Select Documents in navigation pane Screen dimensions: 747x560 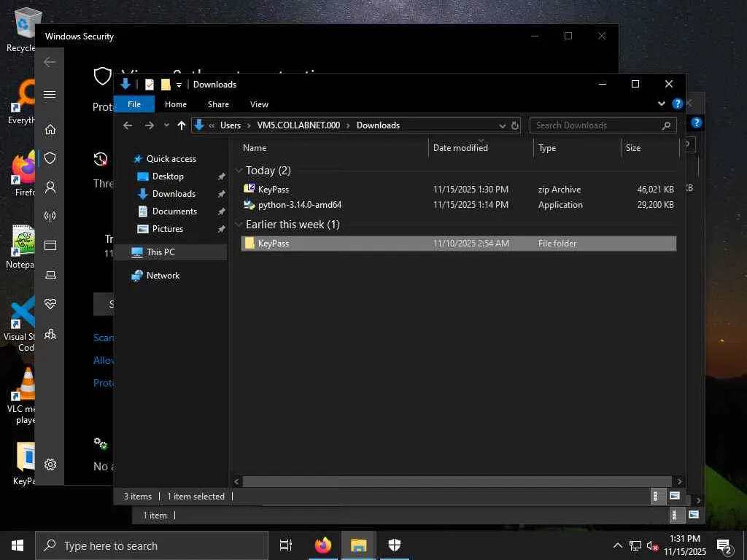pyautogui.click(x=174, y=211)
